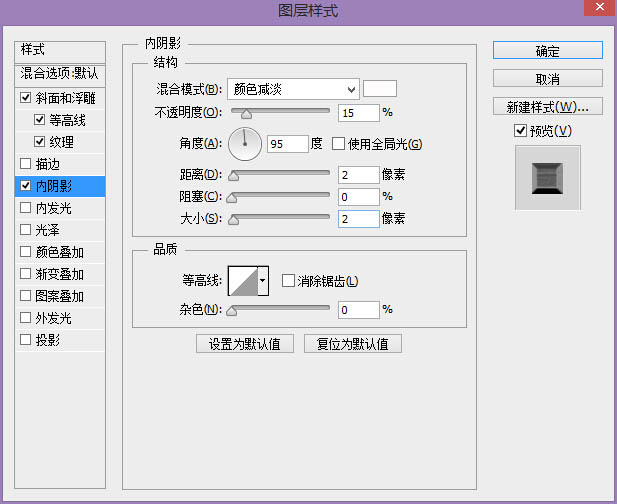
Task: Click the 确定 button
Action: coord(547,51)
